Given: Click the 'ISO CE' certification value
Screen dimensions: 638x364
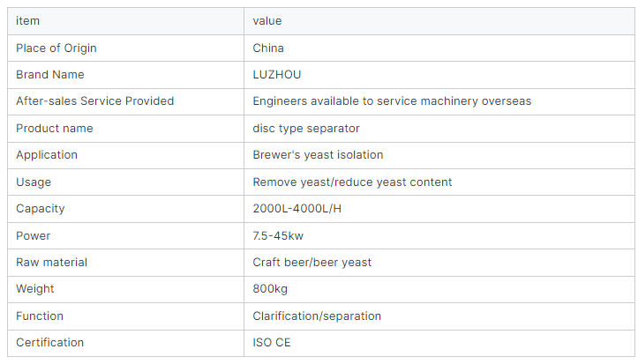Looking at the screenshot, I should pos(272,343).
